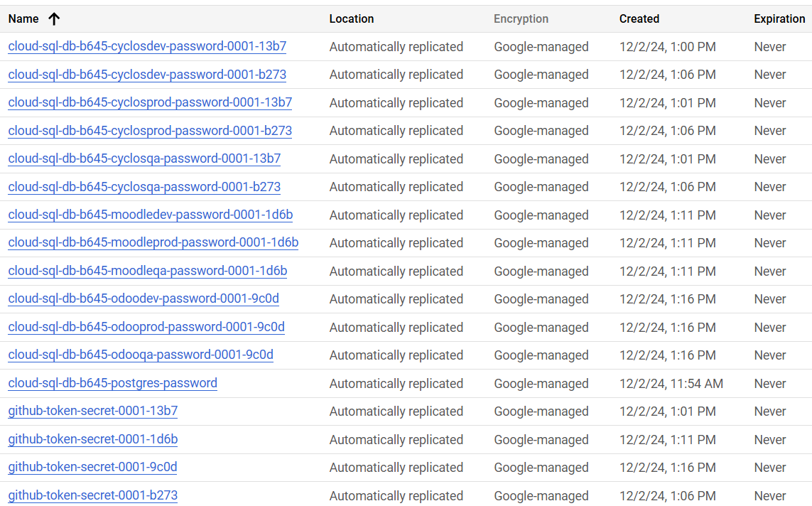The width and height of the screenshot is (812, 506).
Task: Open secret github-token-secret-0001-13b7
Action: [92, 411]
